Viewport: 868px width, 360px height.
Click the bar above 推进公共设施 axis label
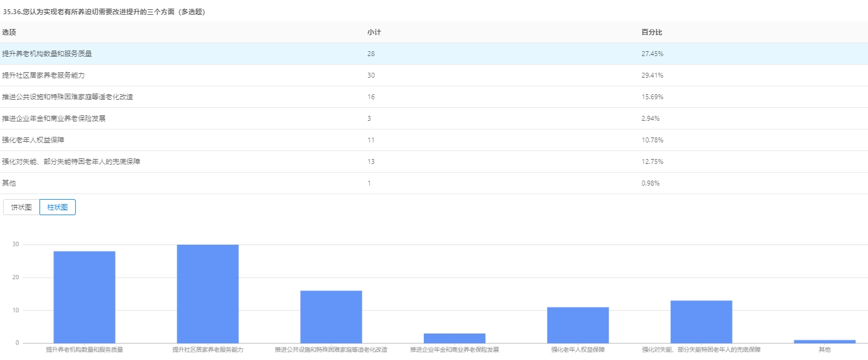331,317
